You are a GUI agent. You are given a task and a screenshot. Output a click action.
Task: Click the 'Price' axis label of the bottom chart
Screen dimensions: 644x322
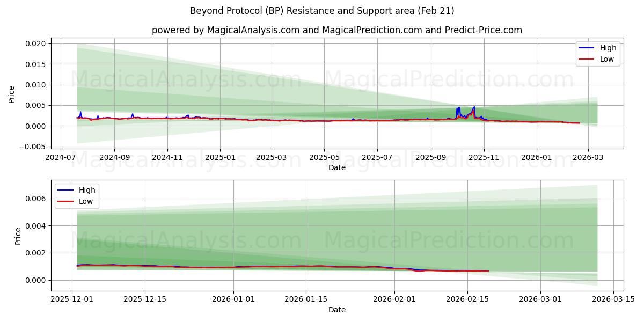(x=18, y=236)
